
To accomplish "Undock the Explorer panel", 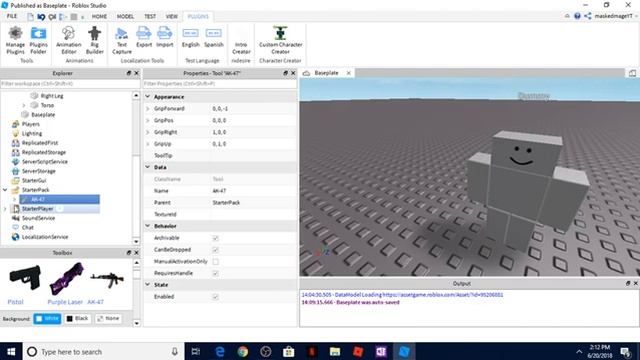I will [x=129, y=73].
